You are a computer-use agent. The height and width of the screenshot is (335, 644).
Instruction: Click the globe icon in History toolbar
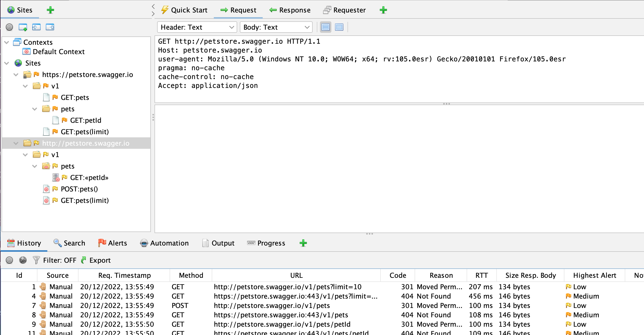pyautogui.click(x=23, y=260)
